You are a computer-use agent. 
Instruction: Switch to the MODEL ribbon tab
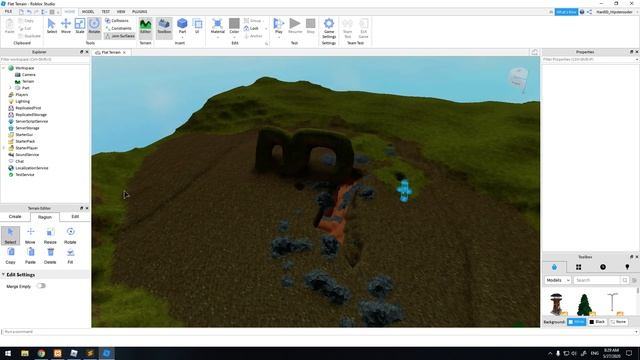(88, 11)
